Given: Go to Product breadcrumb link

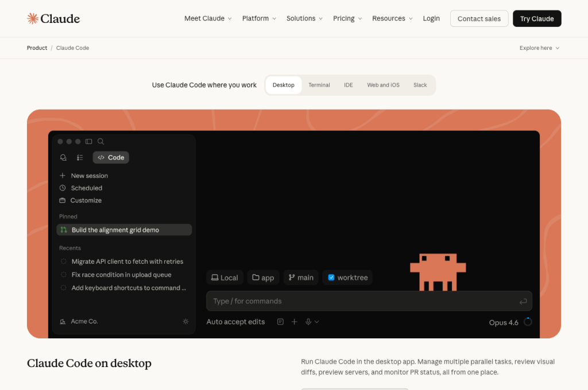Looking at the screenshot, I should point(37,48).
